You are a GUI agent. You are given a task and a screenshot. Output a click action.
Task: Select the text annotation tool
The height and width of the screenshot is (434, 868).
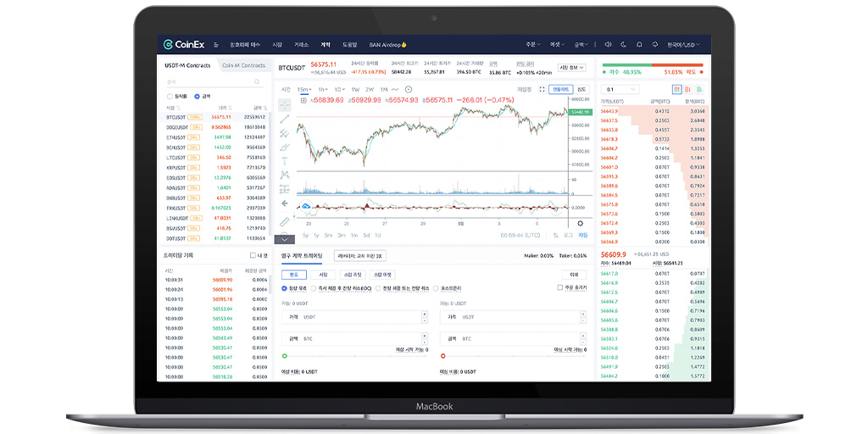click(x=285, y=161)
